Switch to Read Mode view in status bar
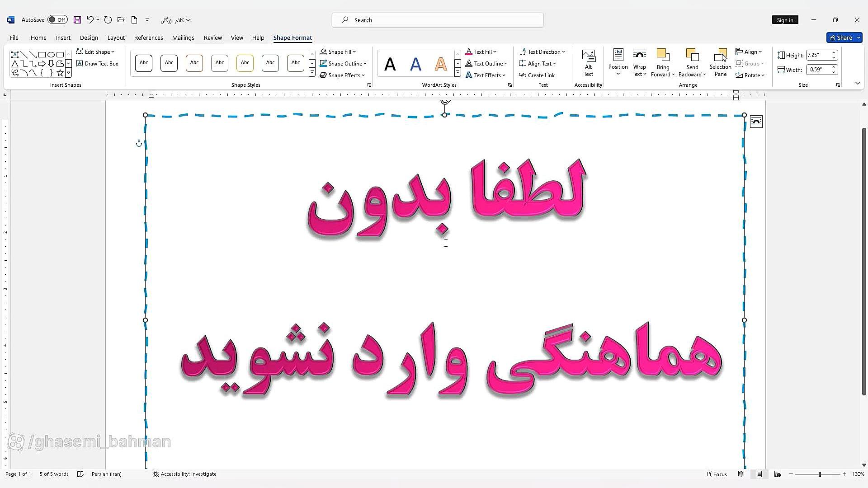Image resolution: width=868 pixels, height=488 pixels. (741, 474)
